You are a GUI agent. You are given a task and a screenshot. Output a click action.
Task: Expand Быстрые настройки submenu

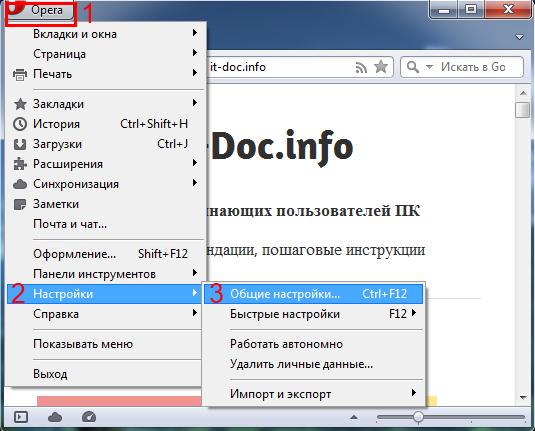coord(313,314)
